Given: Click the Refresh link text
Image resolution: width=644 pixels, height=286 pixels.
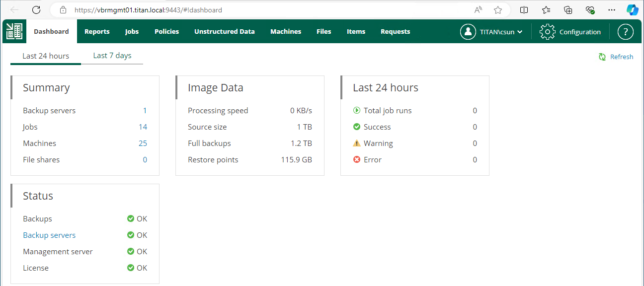Looking at the screenshot, I should [622, 57].
